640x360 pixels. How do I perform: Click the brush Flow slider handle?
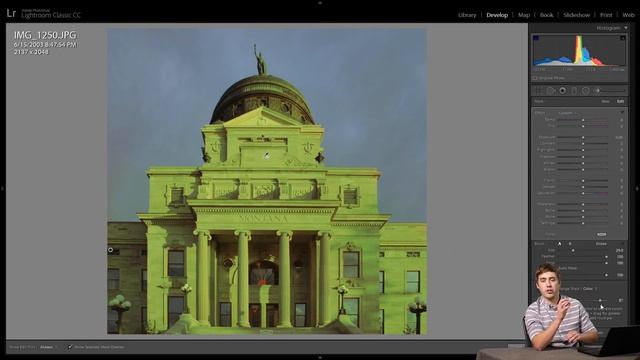click(x=606, y=263)
